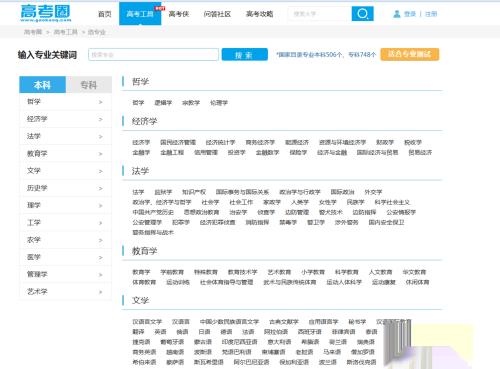
Task: Focus the header university search box
Action: click(x=320, y=14)
